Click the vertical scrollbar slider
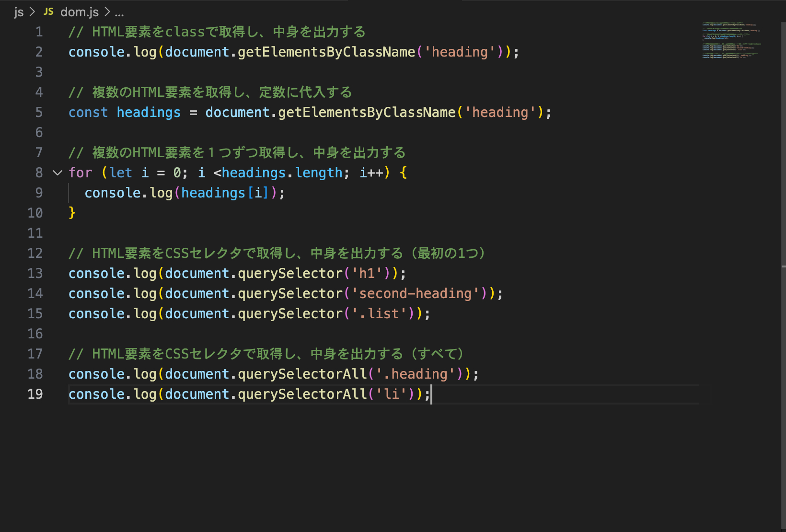786x532 pixels. (x=783, y=144)
